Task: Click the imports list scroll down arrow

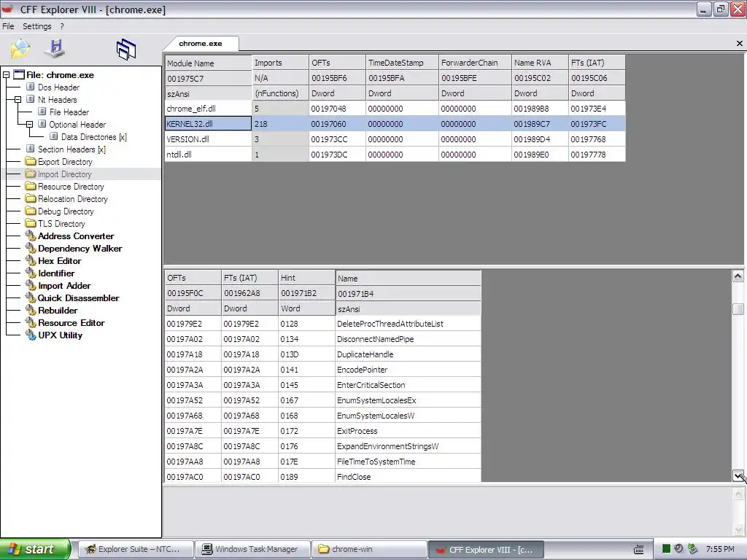Action: 738,475
